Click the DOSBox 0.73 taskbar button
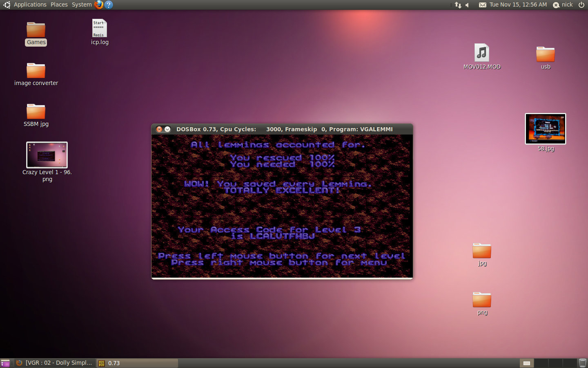This screenshot has width=588, height=368. (x=137, y=363)
